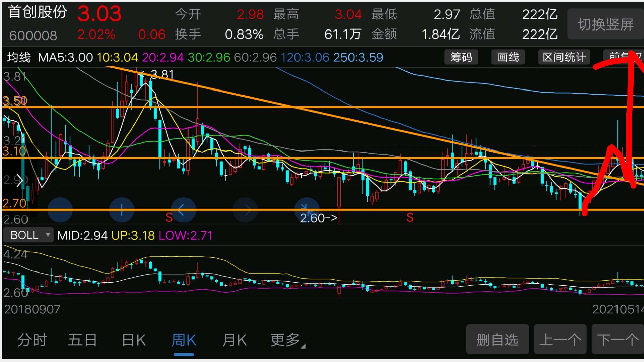Click the start date 20180907
Screen dimensions: 644x362
click(32, 309)
